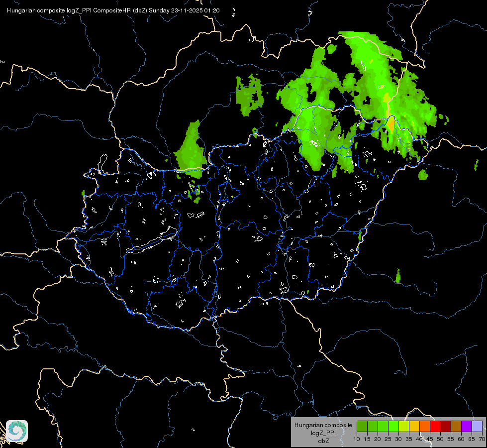Click the '65' scale value label
This screenshot has width=487, height=448.
tap(472, 439)
